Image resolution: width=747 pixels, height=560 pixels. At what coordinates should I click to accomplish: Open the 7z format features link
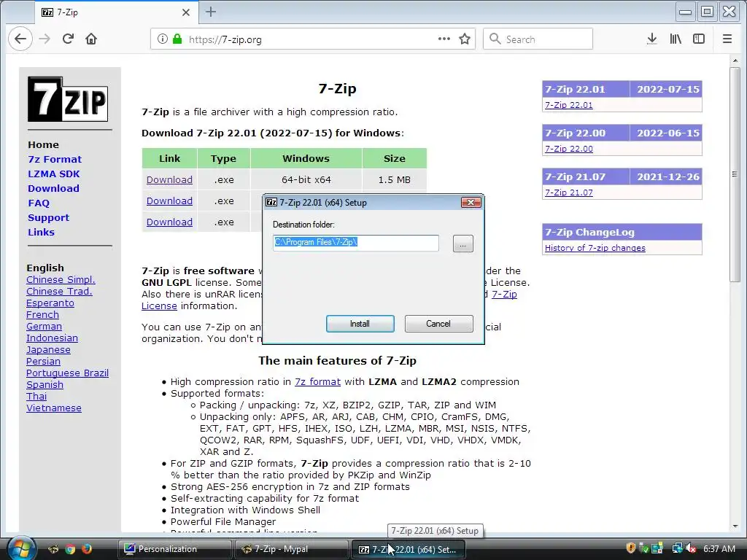tap(318, 382)
